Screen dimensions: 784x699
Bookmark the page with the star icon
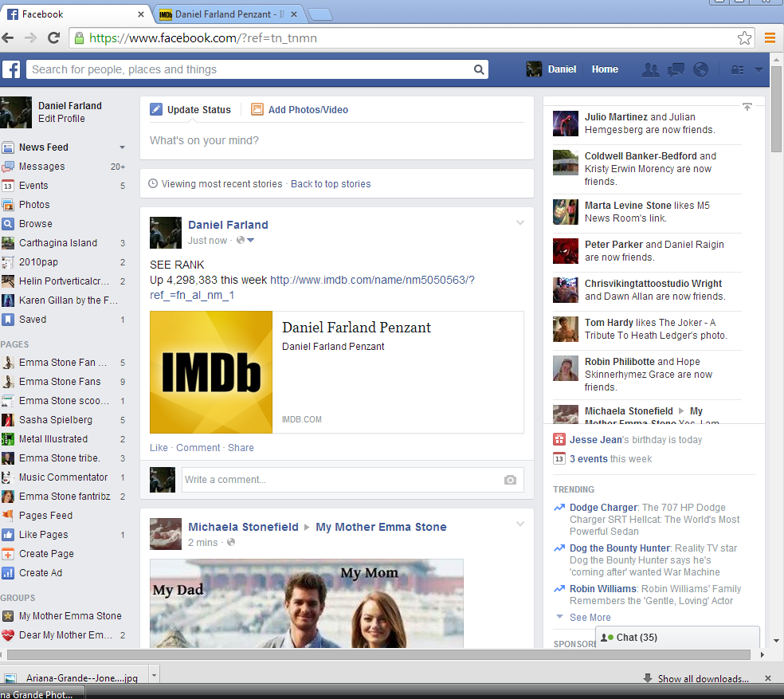click(x=744, y=38)
